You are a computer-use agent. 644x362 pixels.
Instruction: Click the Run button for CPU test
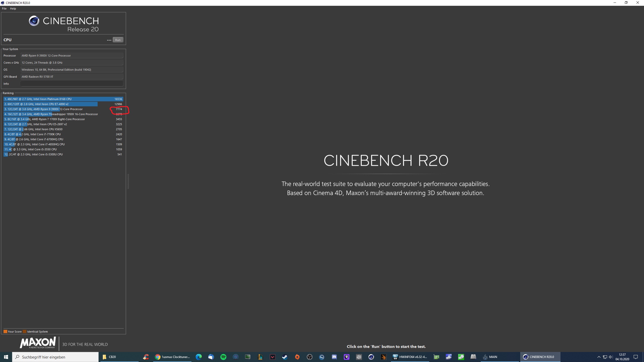118,40
